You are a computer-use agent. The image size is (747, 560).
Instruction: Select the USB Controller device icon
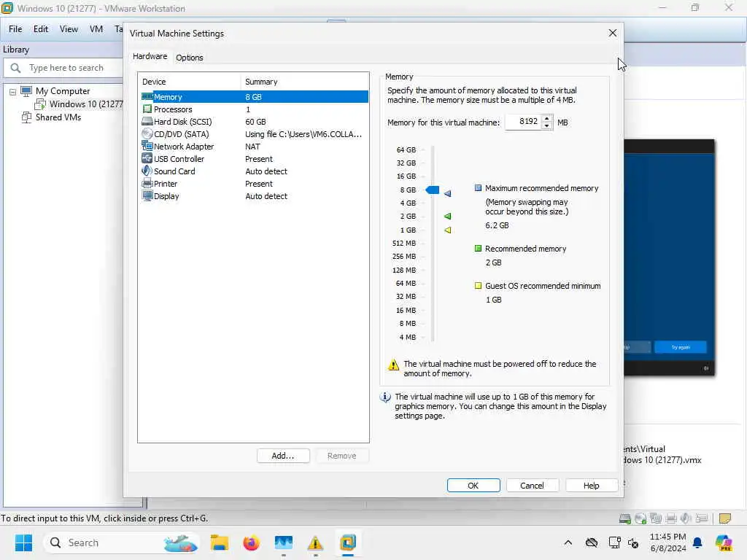coord(147,158)
